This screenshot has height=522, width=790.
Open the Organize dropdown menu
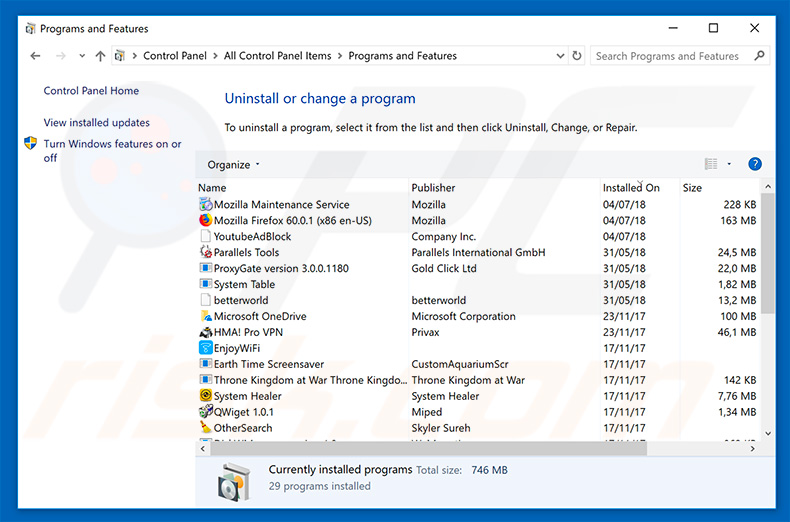[x=233, y=165]
